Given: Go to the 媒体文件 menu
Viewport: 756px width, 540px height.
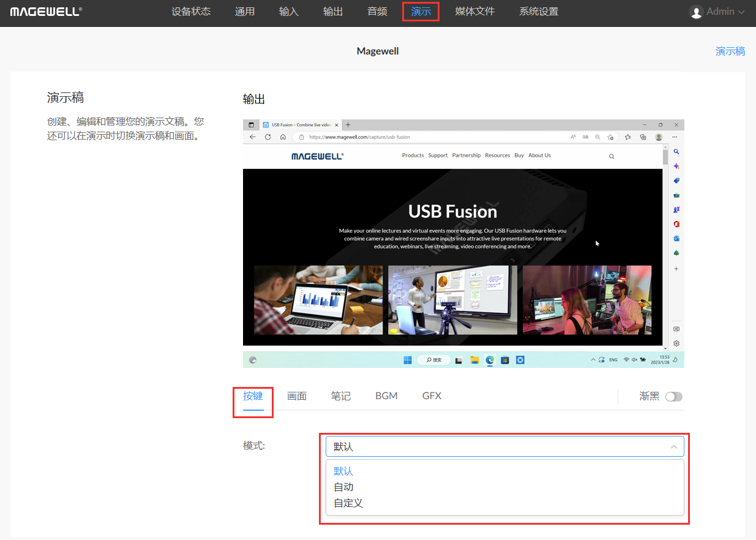Looking at the screenshot, I should [475, 12].
